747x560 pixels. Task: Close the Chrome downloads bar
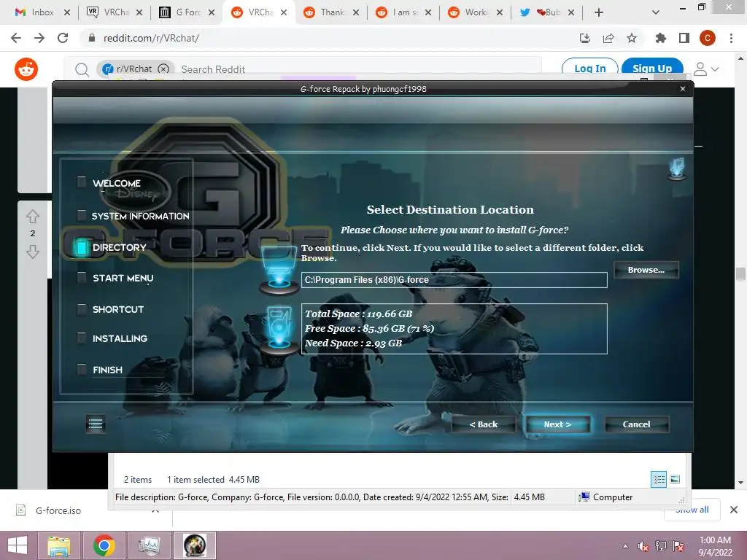tap(734, 510)
